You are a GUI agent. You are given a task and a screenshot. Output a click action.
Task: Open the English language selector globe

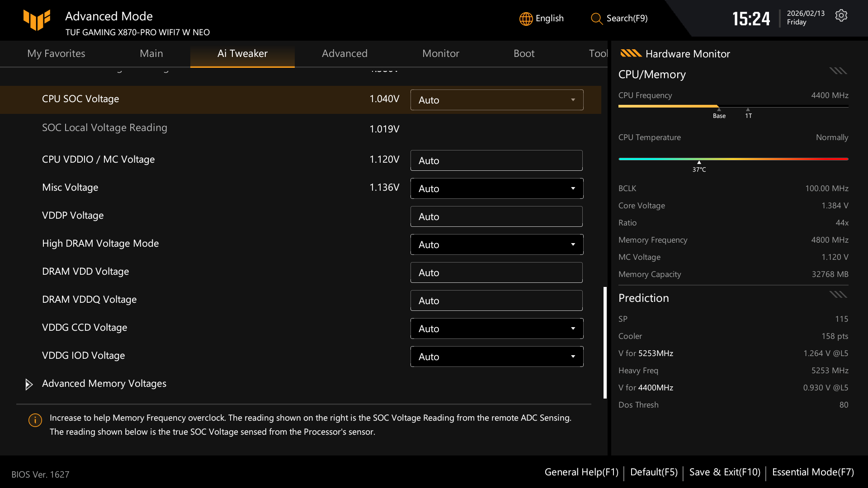pyautogui.click(x=525, y=19)
